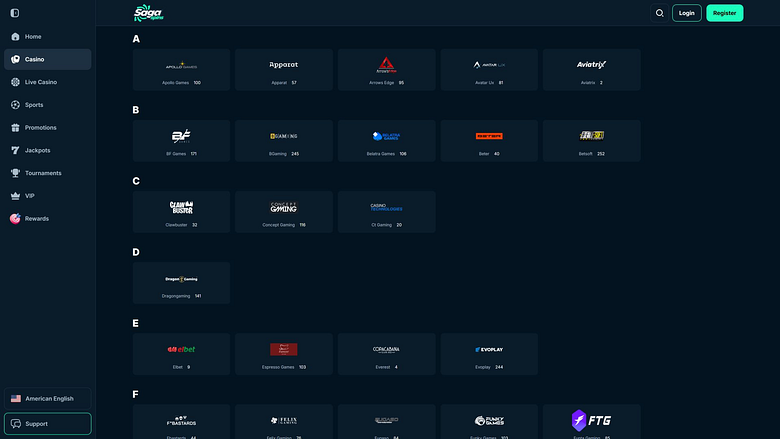Open Rewards from sidebar
This screenshot has width=780, height=439.
47,219
